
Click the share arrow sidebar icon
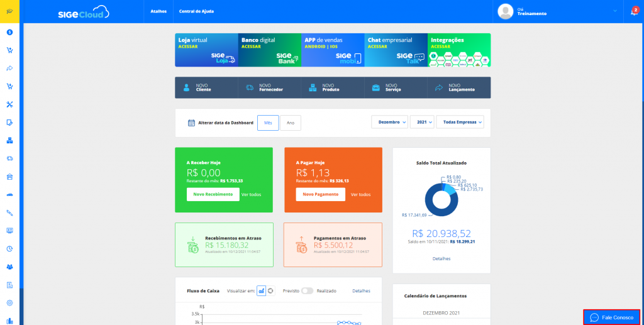9,68
